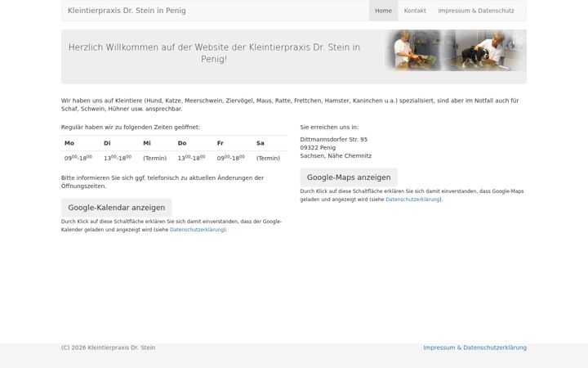Open Impressum & Datenschutz in navbar
The width and height of the screenshot is (588, 368).
[x=476, y=11]
